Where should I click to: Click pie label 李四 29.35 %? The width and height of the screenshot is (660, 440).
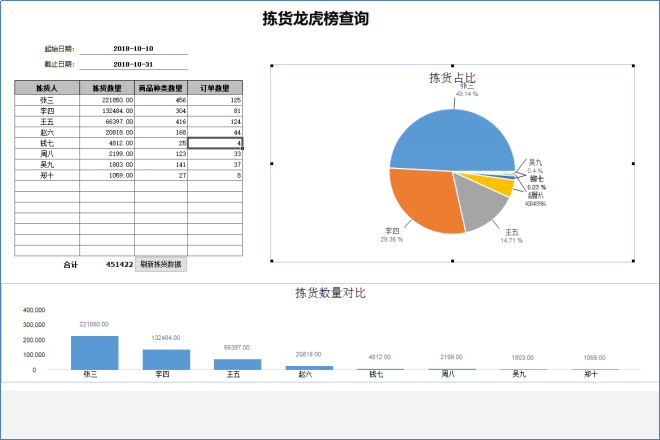coord(391,235)
